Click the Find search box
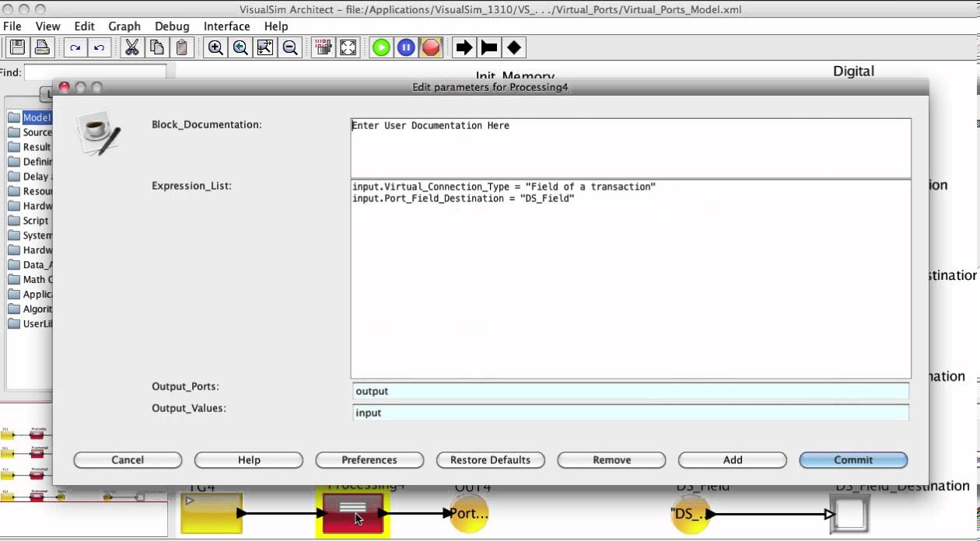This screenshot has height=541, width=980. pos(95,72)
